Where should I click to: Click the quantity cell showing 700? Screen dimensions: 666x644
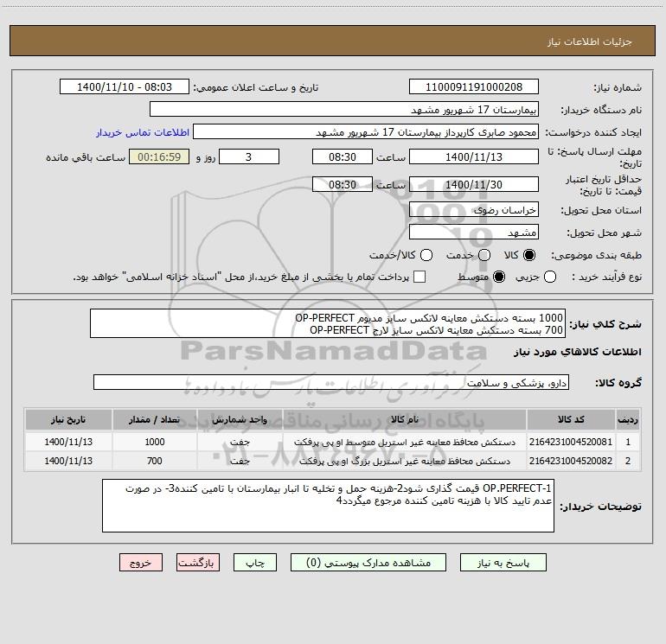coord(155,461)
